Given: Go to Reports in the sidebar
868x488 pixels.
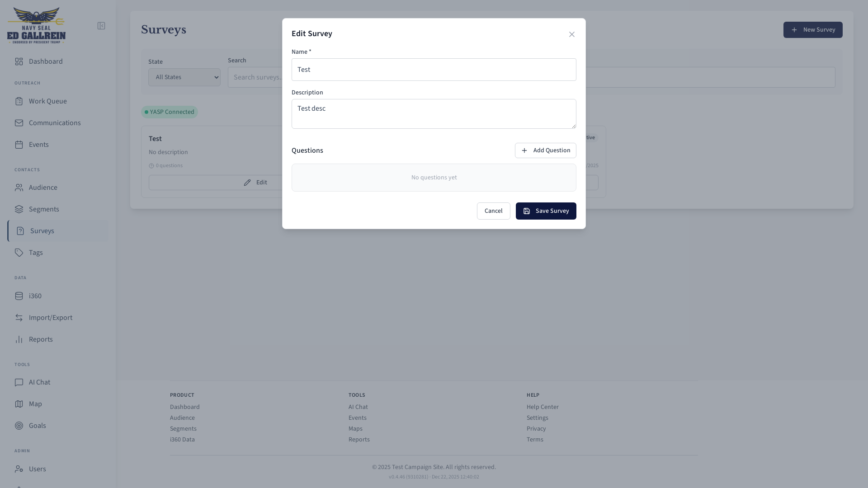Looking at the screenshot, I should click(x=41, y=339).
